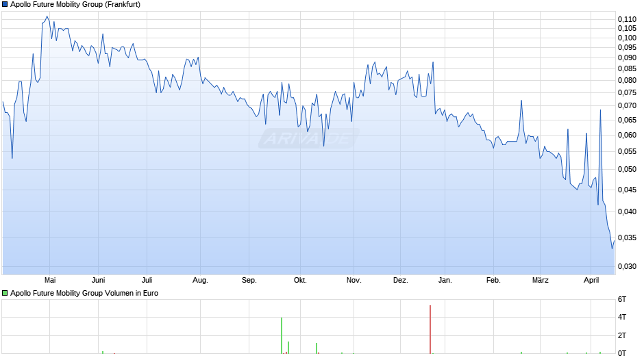Click the 'Dez.' month label

coord(401,280)
